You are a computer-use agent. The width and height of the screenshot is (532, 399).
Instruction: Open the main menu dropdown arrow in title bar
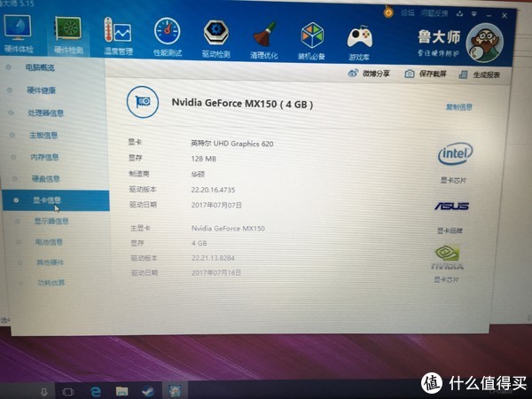coord(474,14)
